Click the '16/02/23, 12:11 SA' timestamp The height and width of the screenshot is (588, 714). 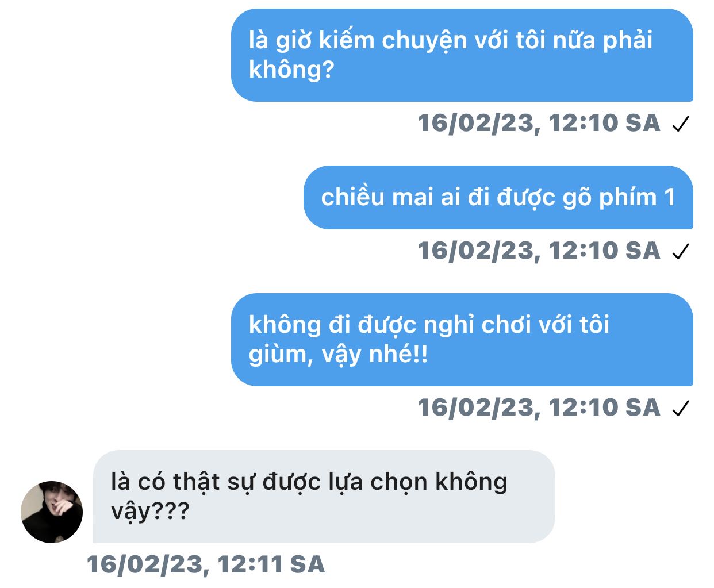206,564
